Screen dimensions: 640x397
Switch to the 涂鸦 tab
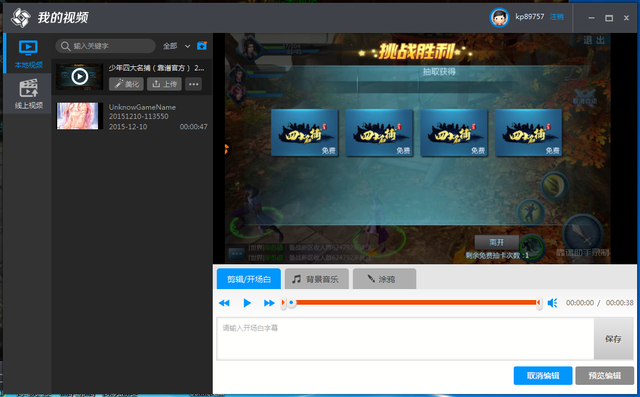[x=384, y=279]
